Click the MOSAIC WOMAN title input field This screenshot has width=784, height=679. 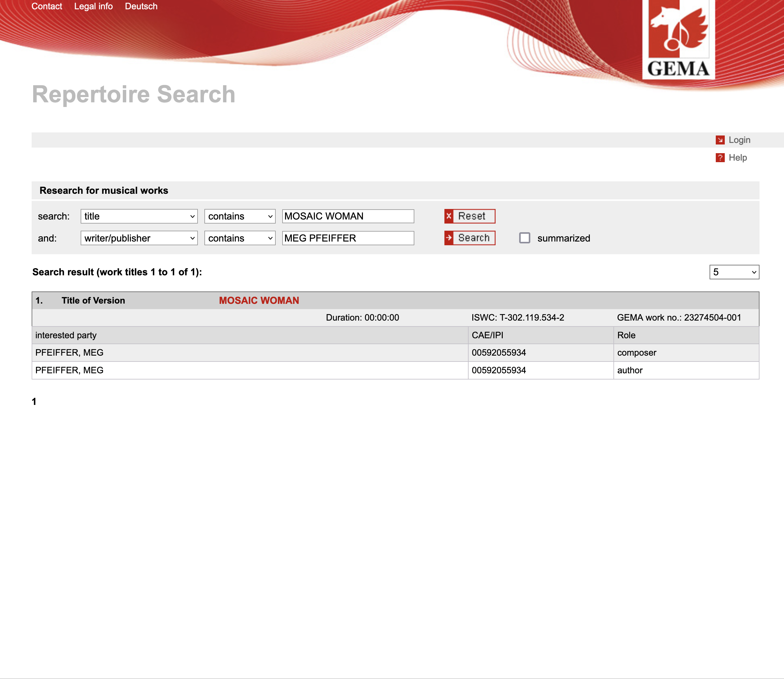(347, 216)
